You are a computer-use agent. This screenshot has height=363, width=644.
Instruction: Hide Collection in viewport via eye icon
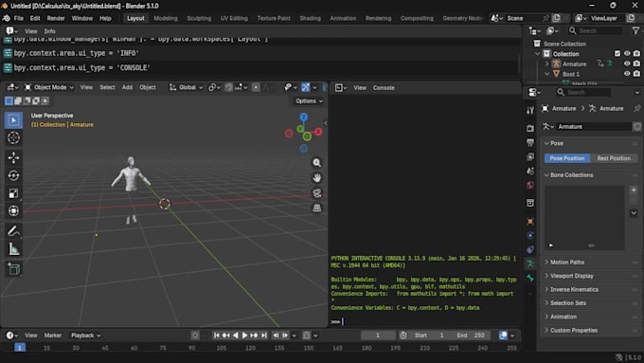tap(627, 53)
